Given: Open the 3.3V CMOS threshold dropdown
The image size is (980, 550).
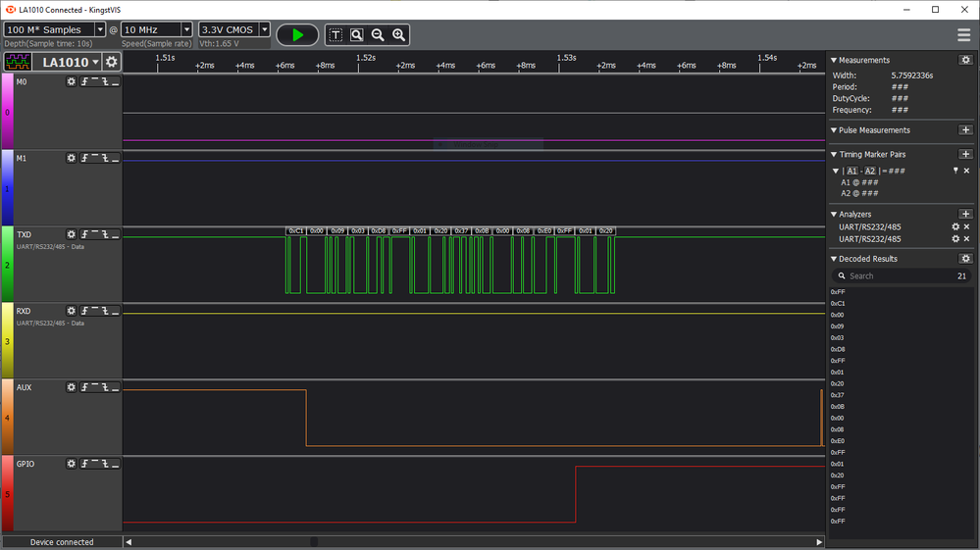Looking at the screenshot, I should pos(265,29).
